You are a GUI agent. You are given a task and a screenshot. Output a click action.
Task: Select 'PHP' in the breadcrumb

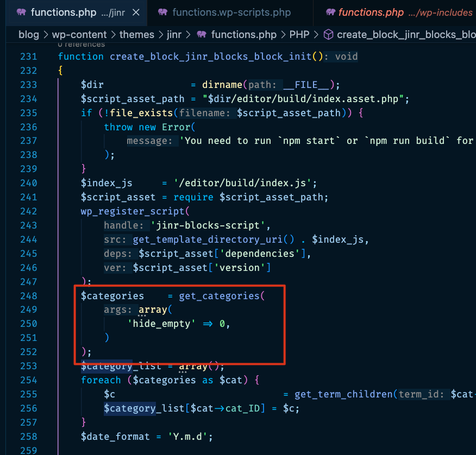coord(299,35)
